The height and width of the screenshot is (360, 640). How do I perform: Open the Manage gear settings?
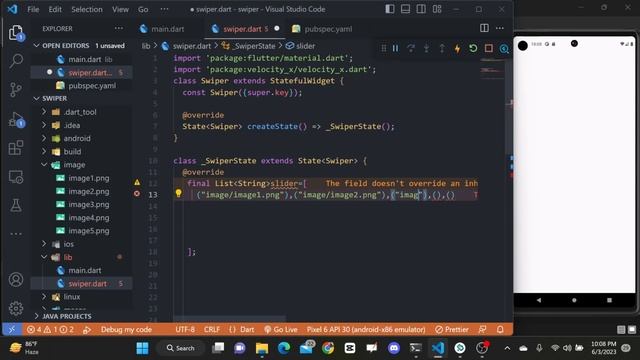[x=16, y=308]
